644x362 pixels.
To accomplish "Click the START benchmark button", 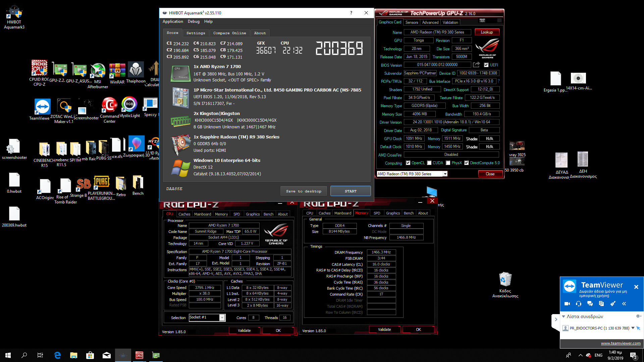I will pos(351,191).
